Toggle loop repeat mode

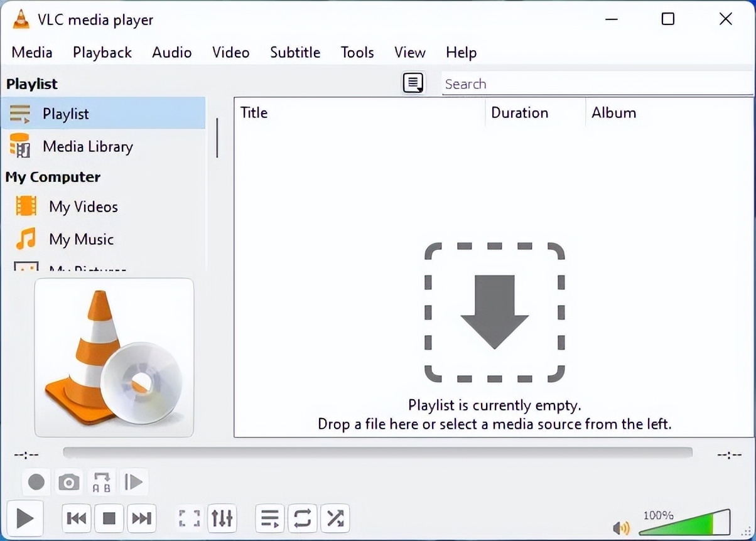(302, 518)
